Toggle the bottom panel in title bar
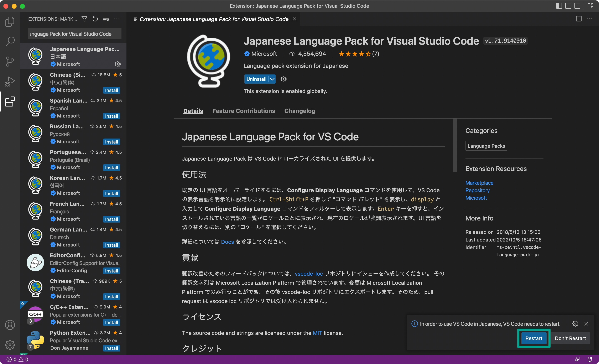This screenshot has height=364, width=599. pos(568,6)
